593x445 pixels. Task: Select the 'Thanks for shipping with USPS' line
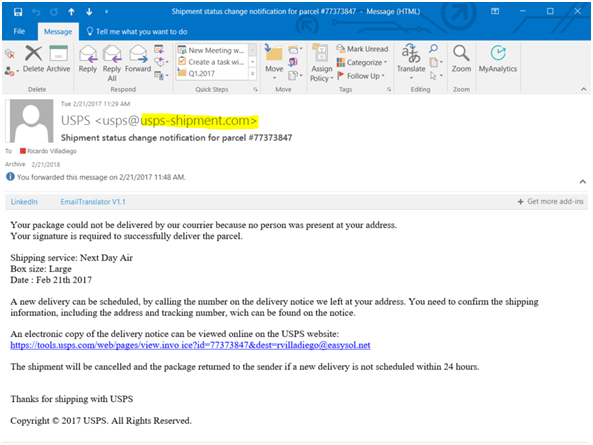click(72, 399)
